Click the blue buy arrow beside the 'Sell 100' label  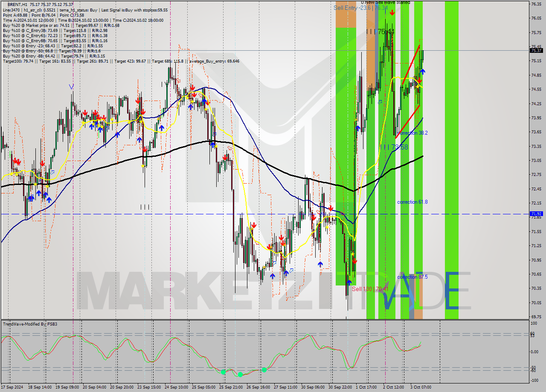tap(349, 282)
